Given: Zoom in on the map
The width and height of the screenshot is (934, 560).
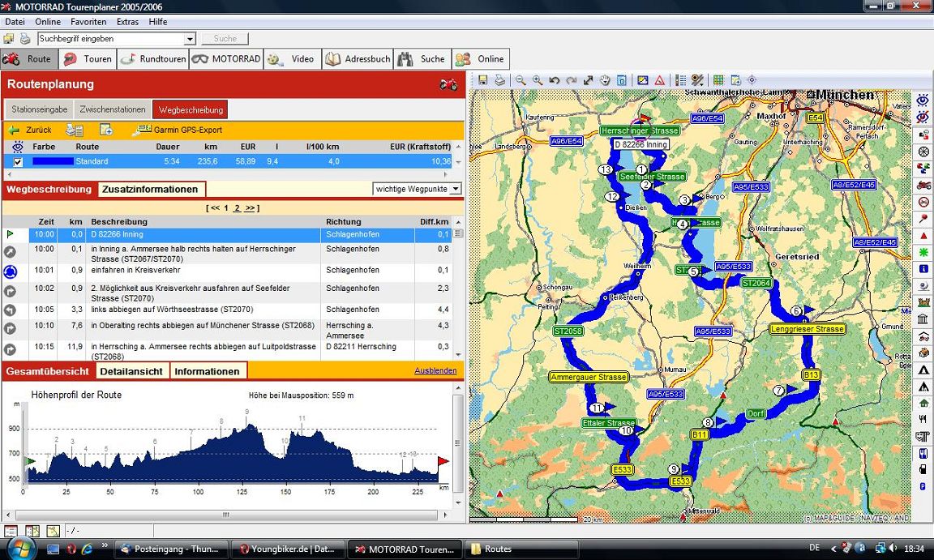Looking at the screenshot, I should coord(538,80).
